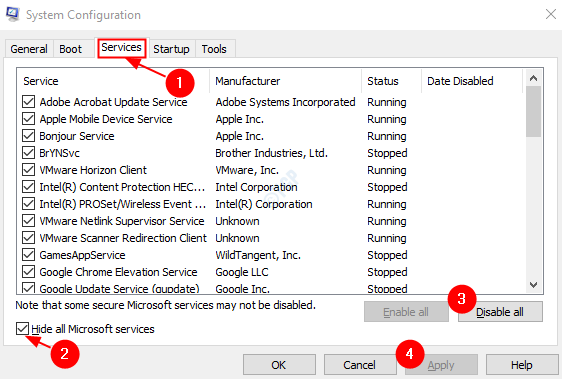Sort by the Status column header
The width and height of the screenshot is (562, 379).
391,81
